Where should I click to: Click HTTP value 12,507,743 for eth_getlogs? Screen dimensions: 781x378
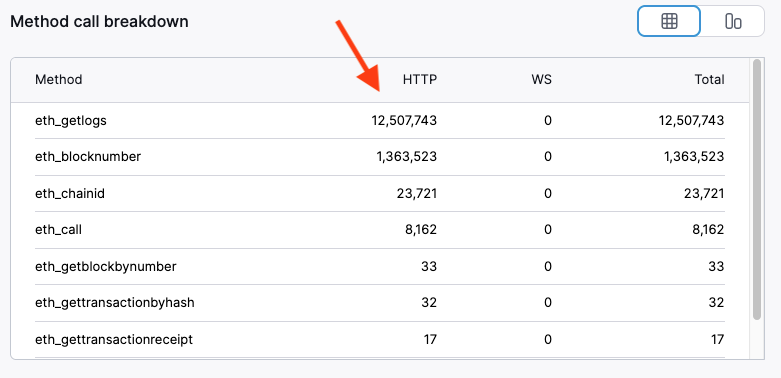point(404,121)
